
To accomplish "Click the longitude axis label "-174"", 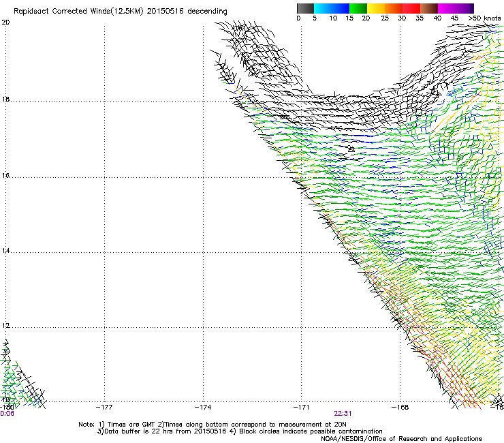I will coord(203,408).
